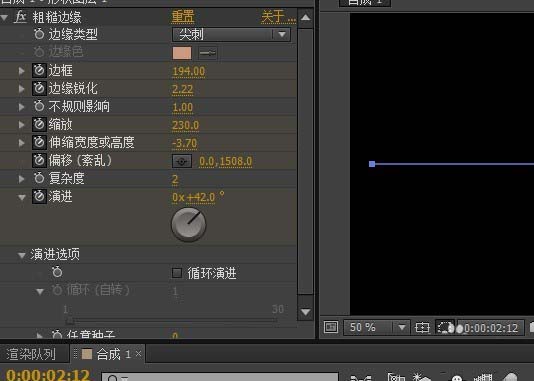Toggle the mask and shape path visibility icon
This screenshot has width=534, height=381.
[444, 328]
